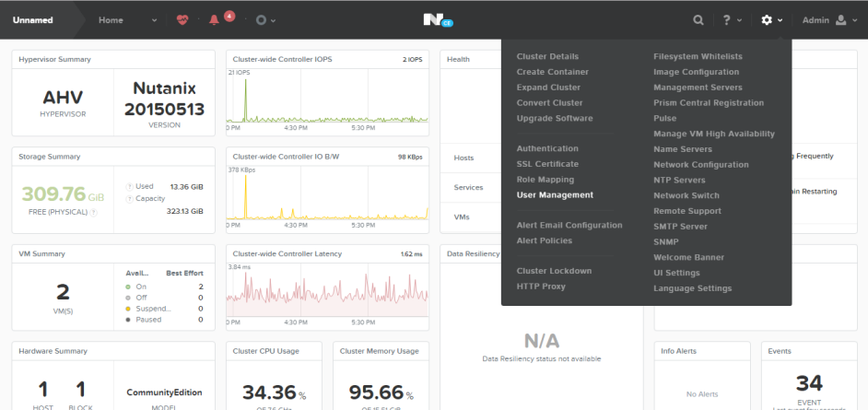Choose NTP Servers
Screen dimensions: 868x410
point(679,181)
